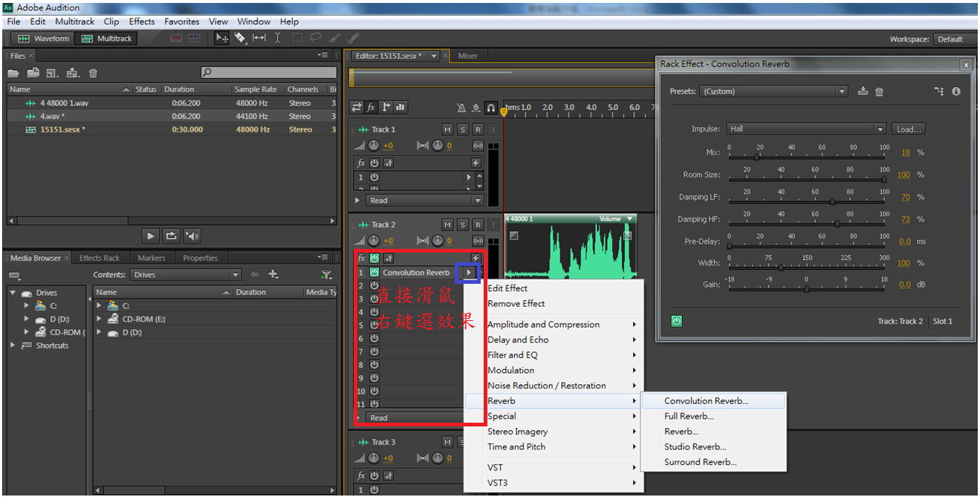Viewport: 980px width, 497px height.
Task: Click the Insert into Multitrack icon in Files panel
Action: [73, 73]
